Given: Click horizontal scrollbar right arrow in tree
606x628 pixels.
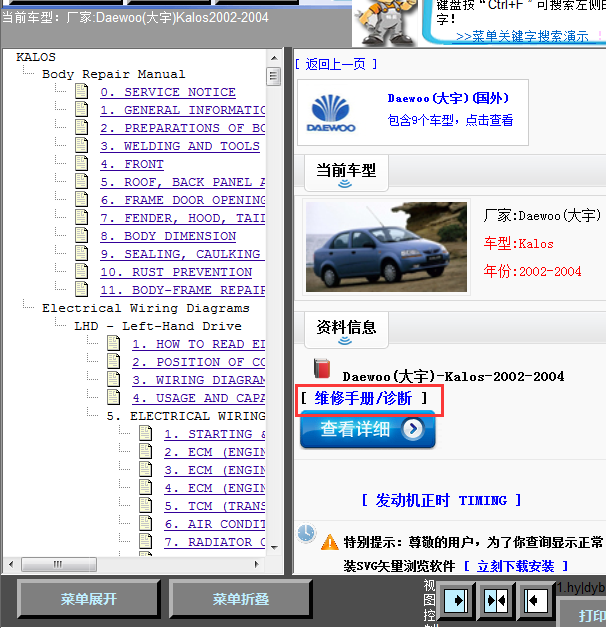Looking at the screenshot, I should [257, 564].
